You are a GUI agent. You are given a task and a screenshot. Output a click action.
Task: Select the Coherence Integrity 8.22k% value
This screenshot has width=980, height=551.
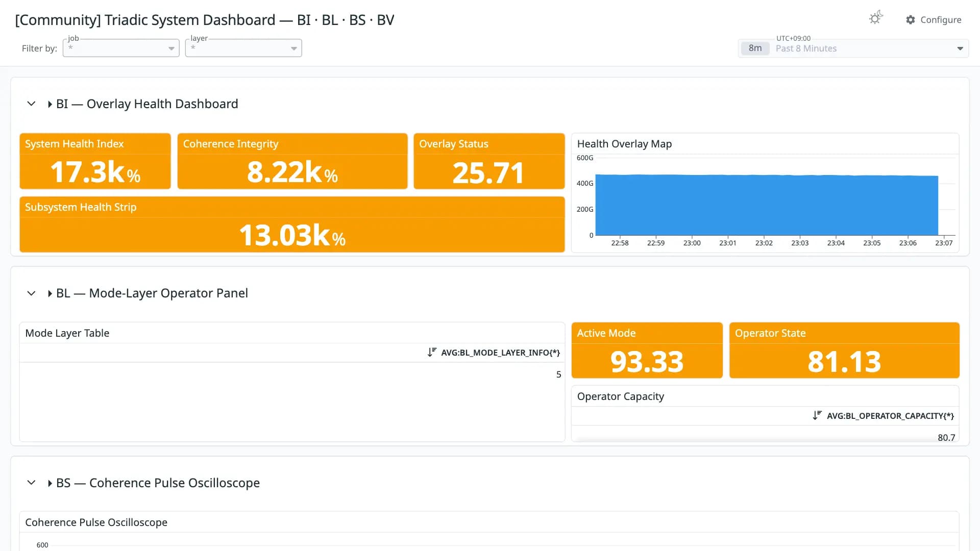point(292,172)
